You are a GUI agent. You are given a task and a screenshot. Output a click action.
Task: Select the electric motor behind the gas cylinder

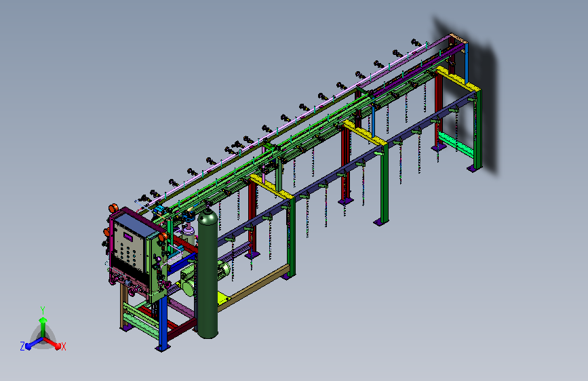click(x=224, y=269)
